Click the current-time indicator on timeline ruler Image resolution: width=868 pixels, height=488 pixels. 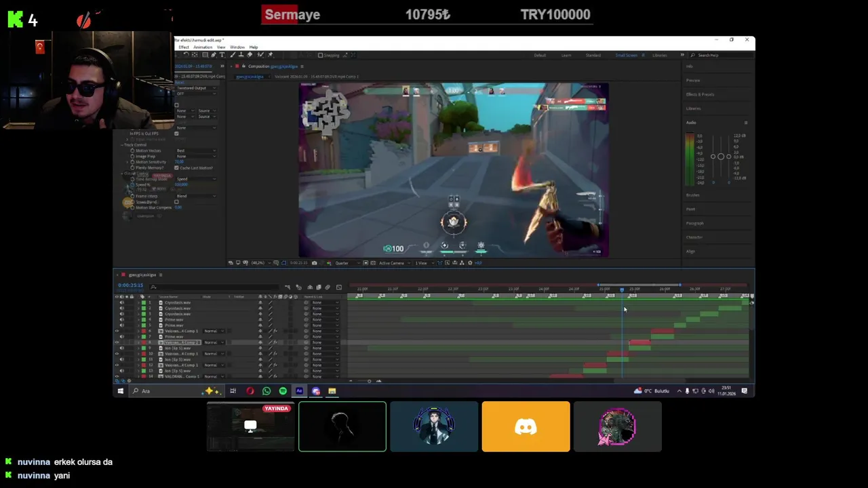pyautogui.click(x=622, y=290)
